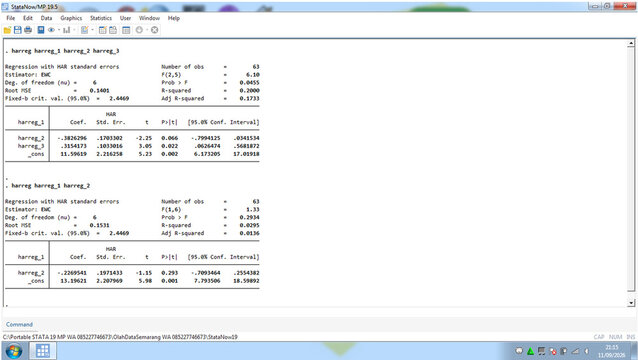Click the Graph window bar chart icon
The image size is (638, 360).
pyautogui.click(x=67, y=30)
